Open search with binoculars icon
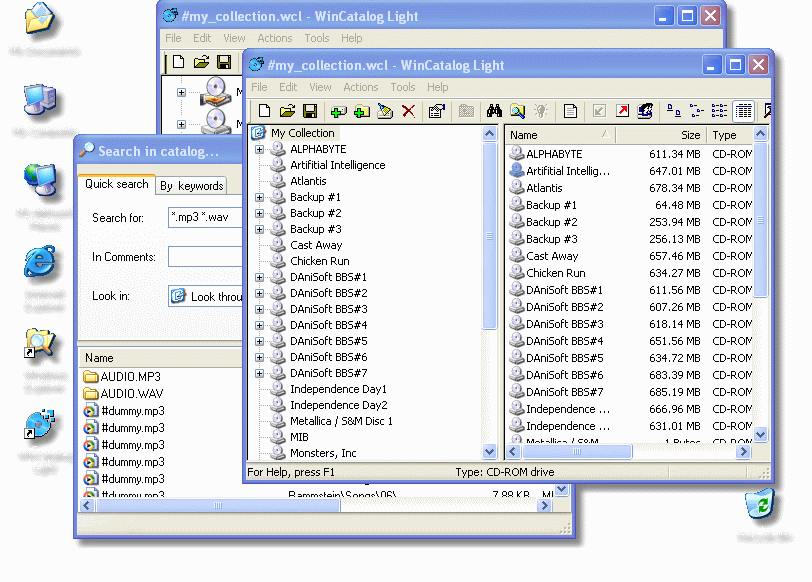Screen dimensions: 812x582 [x=494, y=111]
